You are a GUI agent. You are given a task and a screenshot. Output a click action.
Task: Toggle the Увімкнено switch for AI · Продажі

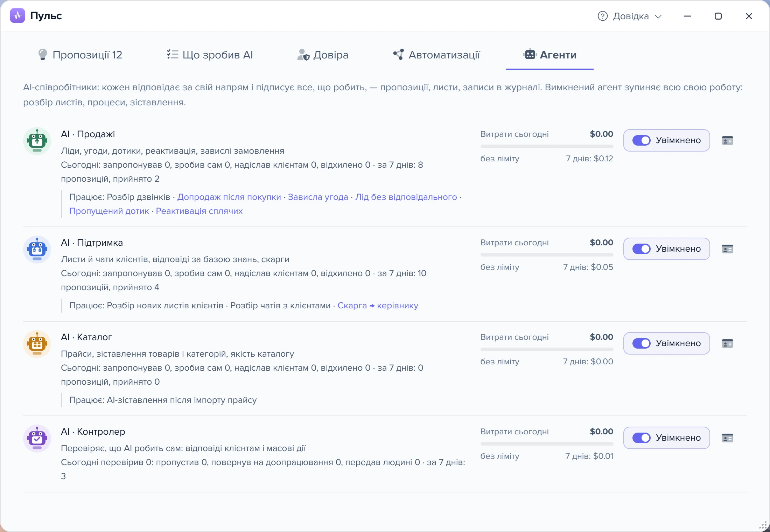coord(641,140)
